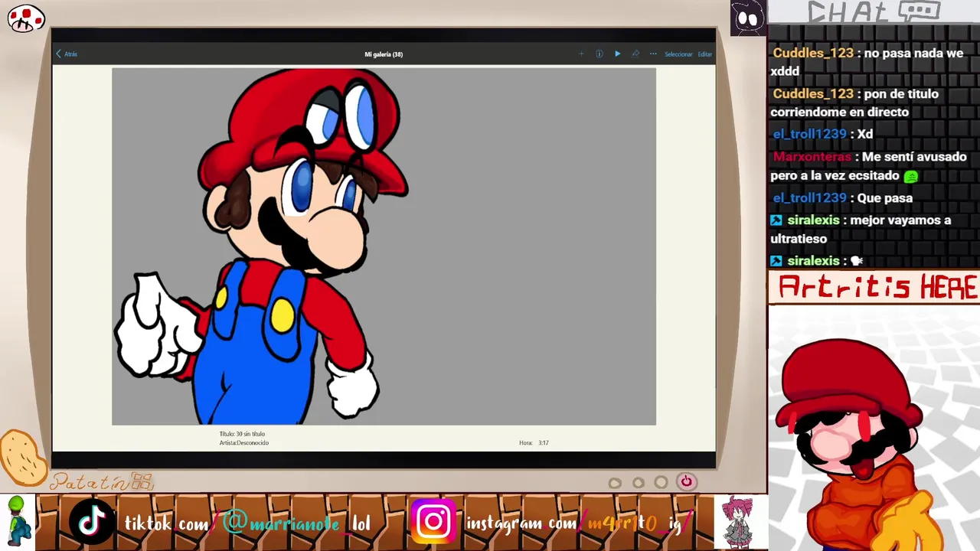Click the TikTok logo icon

[x=92, y=522]
